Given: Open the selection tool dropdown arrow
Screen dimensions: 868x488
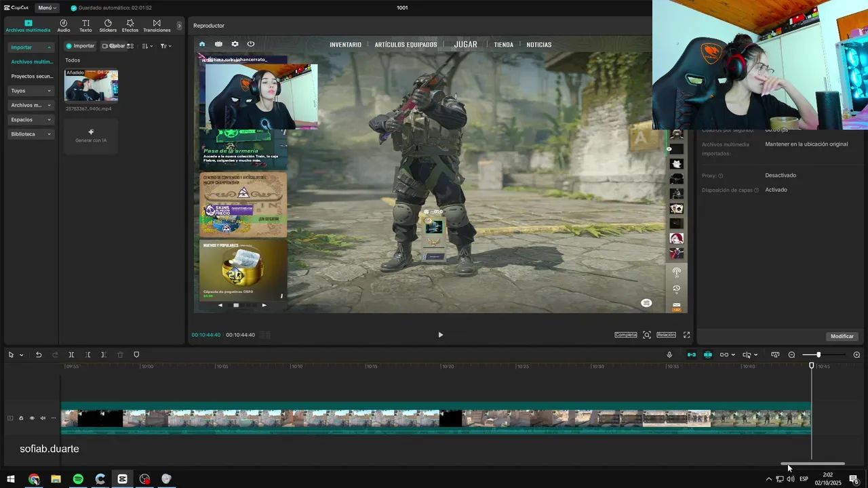Looking at the screenshot, I should (22, 355).
